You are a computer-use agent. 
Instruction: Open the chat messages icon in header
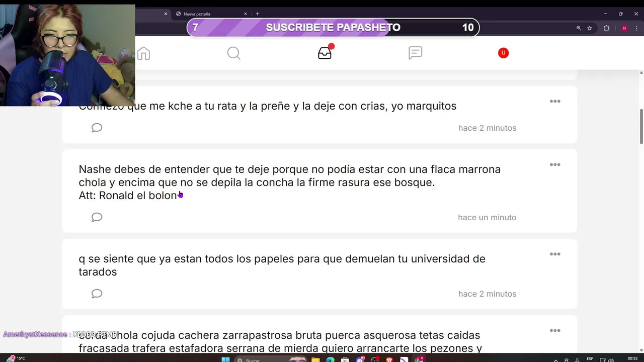[415, 53]
